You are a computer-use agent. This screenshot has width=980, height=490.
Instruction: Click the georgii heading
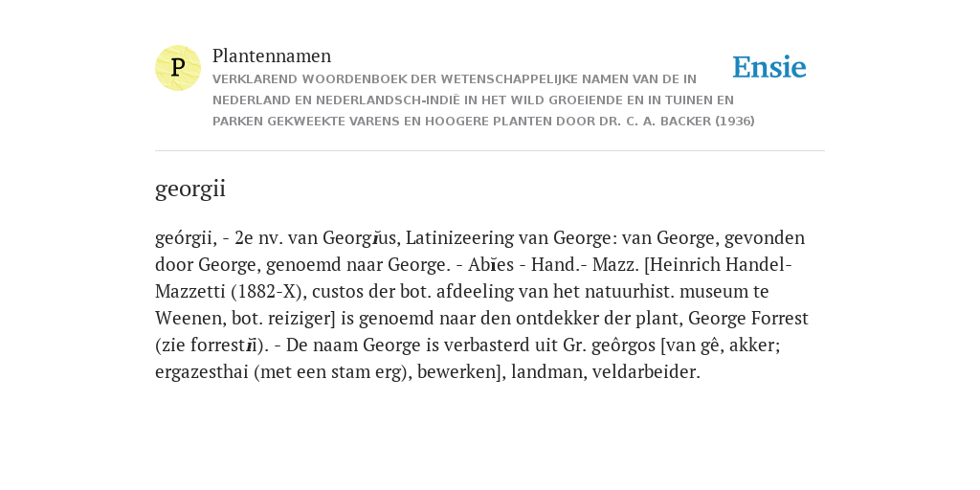click(x=190, y=189)
